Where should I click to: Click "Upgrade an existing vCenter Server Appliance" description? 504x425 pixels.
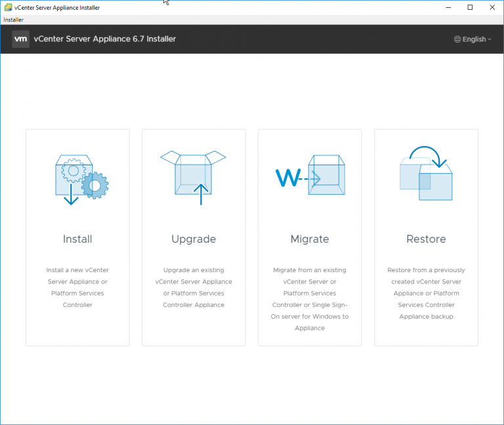coord(194,287)
